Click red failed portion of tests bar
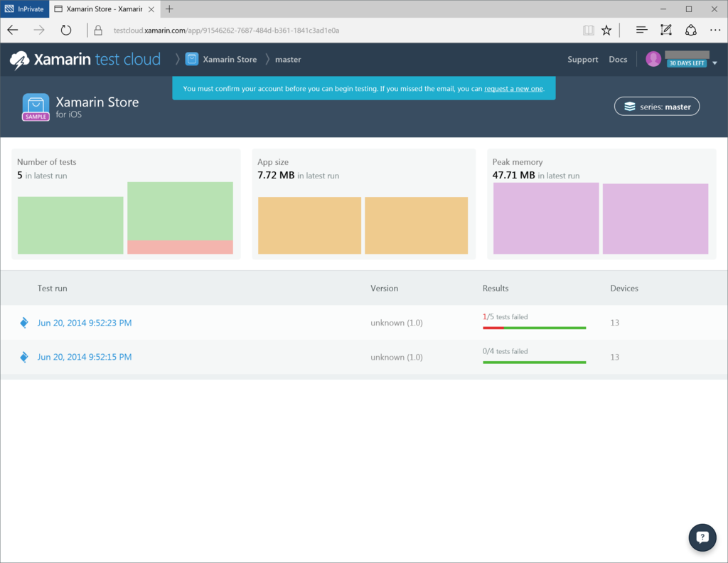This screenshot has width=728, height=563. pos(180,247)
